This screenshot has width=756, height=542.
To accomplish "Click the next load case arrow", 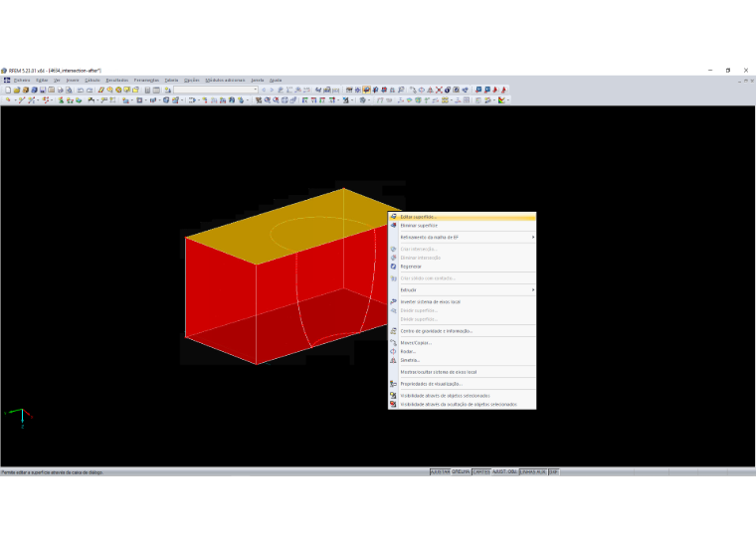I will (272, 90).
